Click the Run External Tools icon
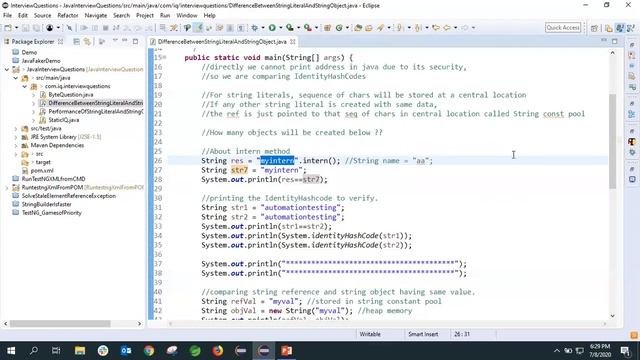Screen dimensions: 640x360 click(307, 28)
